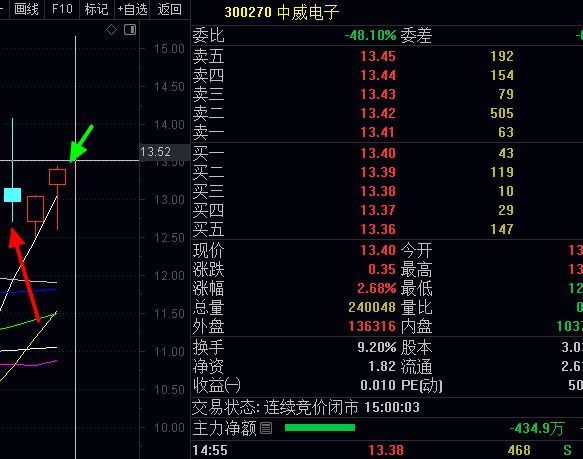Click stock title 300270 中威电子

tap(282, 12)
